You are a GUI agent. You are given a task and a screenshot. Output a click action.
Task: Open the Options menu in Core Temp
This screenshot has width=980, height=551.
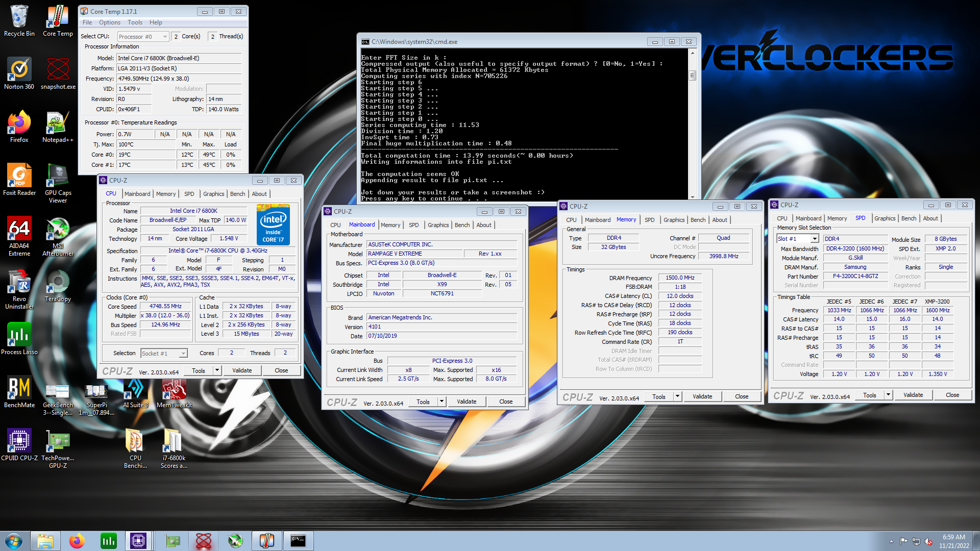(110, 22)
